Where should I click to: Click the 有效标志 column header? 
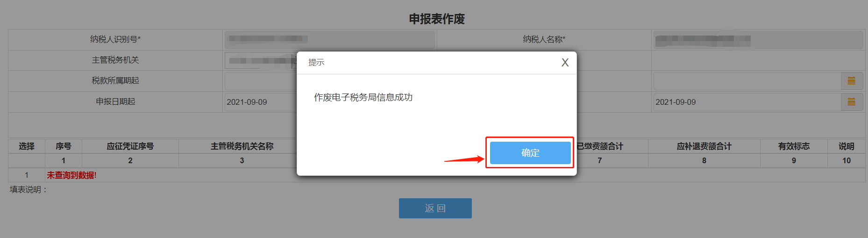click(794, 146)
